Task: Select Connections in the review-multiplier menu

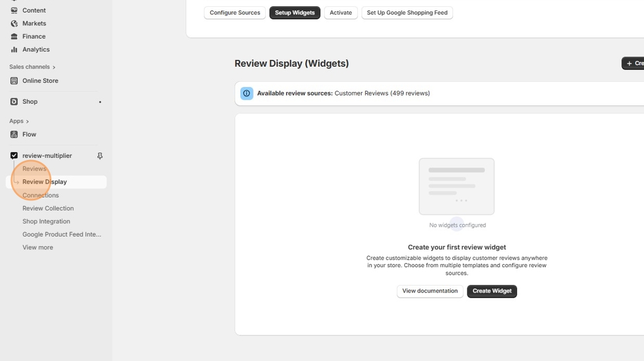Action: [40, 195]
